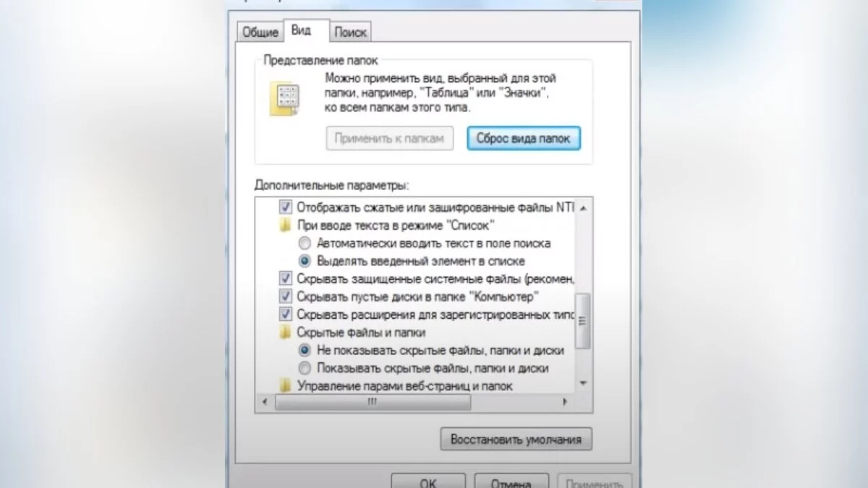Select 'Показывать скрытые файлы, папки и диски'

coord(305,368)
